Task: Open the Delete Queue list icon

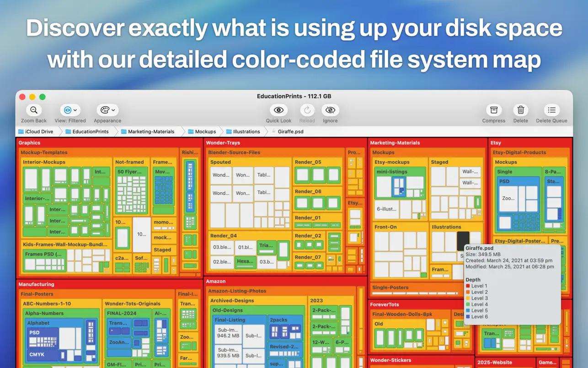Action: click(551, 110)
